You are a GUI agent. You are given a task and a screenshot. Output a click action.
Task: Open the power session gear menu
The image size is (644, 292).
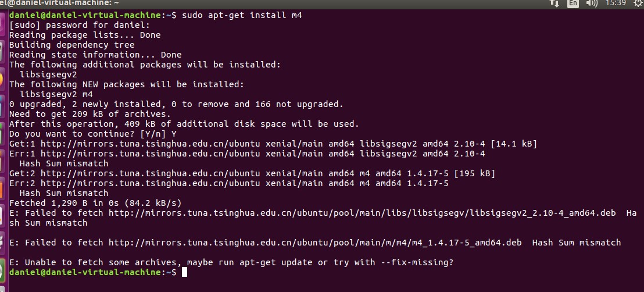pyautogui.click(x=638, y=3)
